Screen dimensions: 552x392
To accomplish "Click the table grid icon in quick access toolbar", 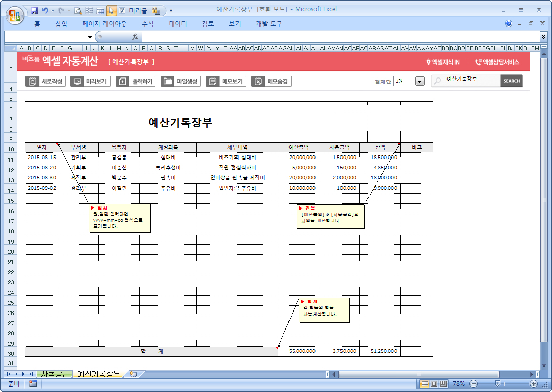I will 100,11.
